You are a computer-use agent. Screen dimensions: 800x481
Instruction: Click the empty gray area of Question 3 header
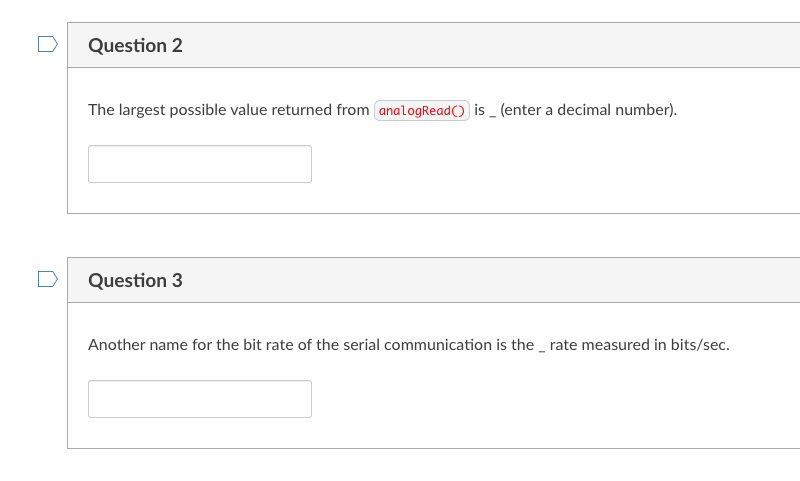point(490,281)
